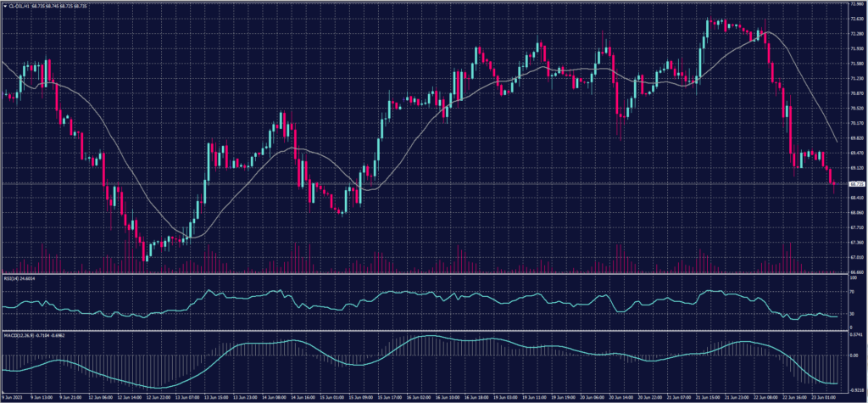
Task: Select the MACD 0.5741 scale value
Action: click(856, 334)
